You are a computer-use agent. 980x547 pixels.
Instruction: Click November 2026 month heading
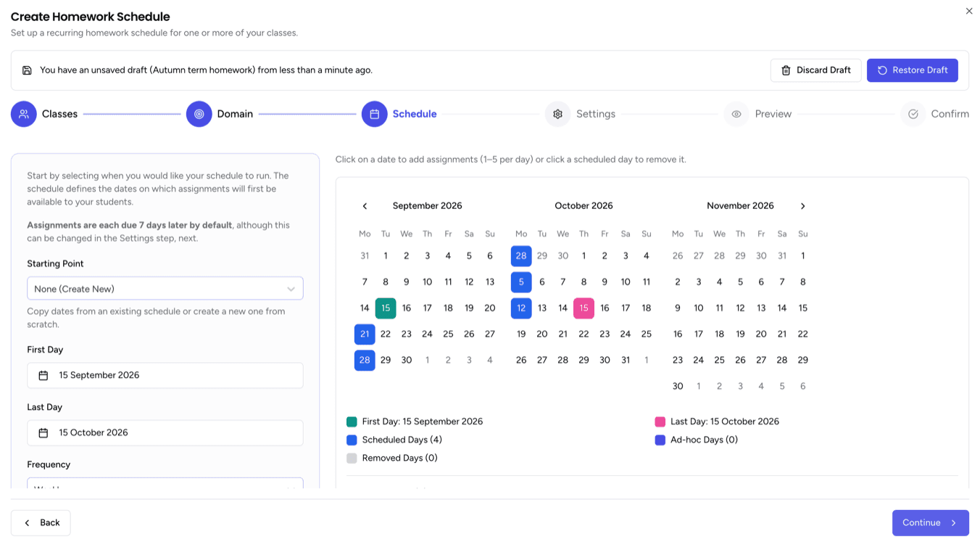coord(740,206)
